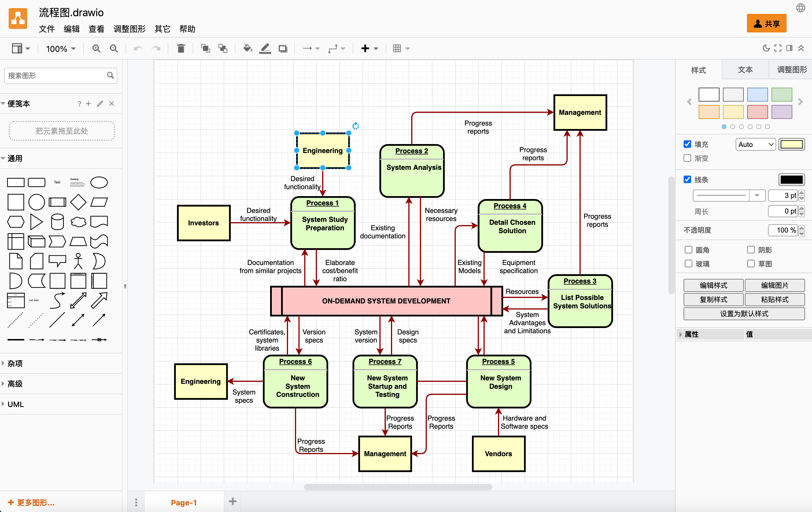Select the cylinder shape in shape palette
812x512 pixels.
(x=57, y=222)
